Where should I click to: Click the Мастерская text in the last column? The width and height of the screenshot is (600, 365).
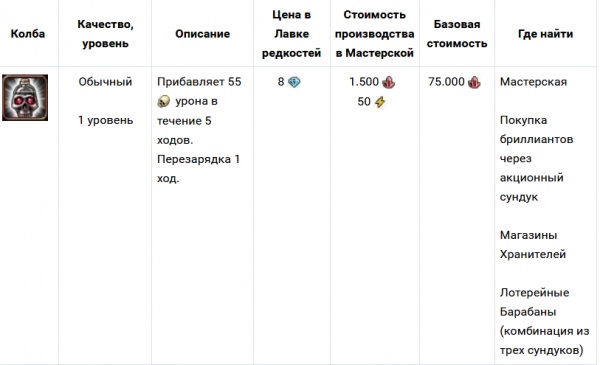click(x=533, y=82)
